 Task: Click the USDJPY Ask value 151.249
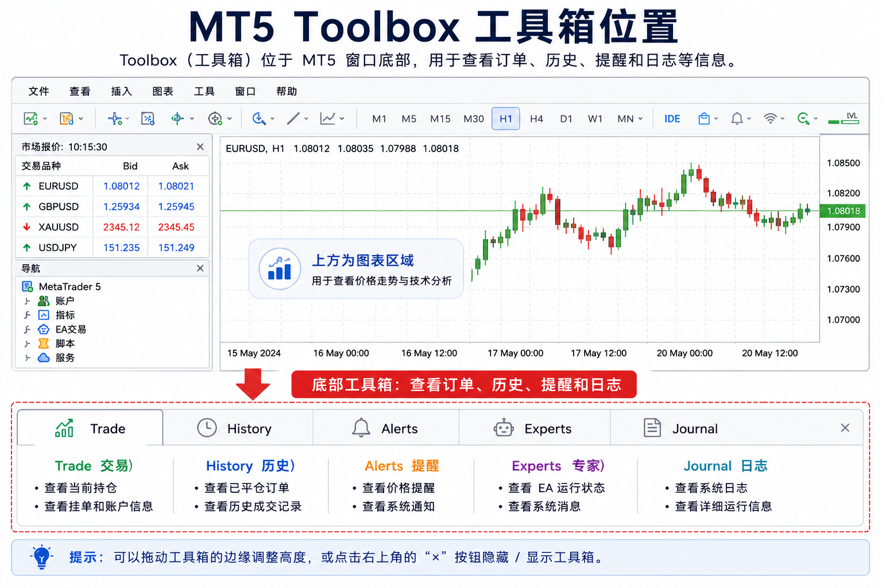(176, 247)
